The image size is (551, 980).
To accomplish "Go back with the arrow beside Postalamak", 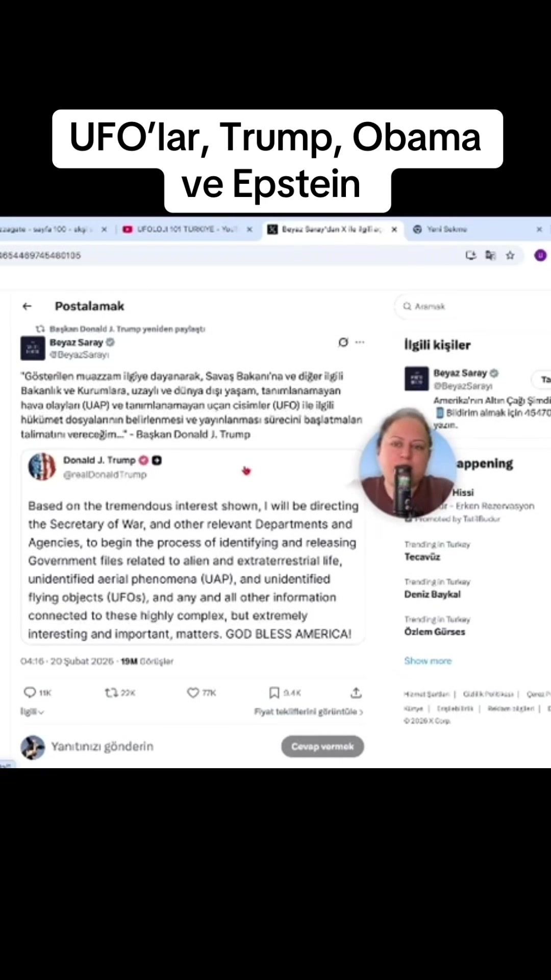I will tap(27, 306).
